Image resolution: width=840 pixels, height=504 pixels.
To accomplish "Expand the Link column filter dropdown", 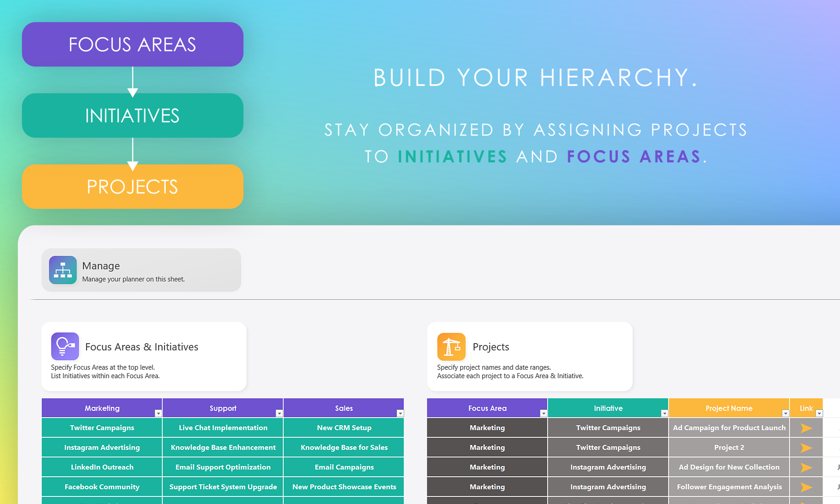I will [x=819, y=414].
